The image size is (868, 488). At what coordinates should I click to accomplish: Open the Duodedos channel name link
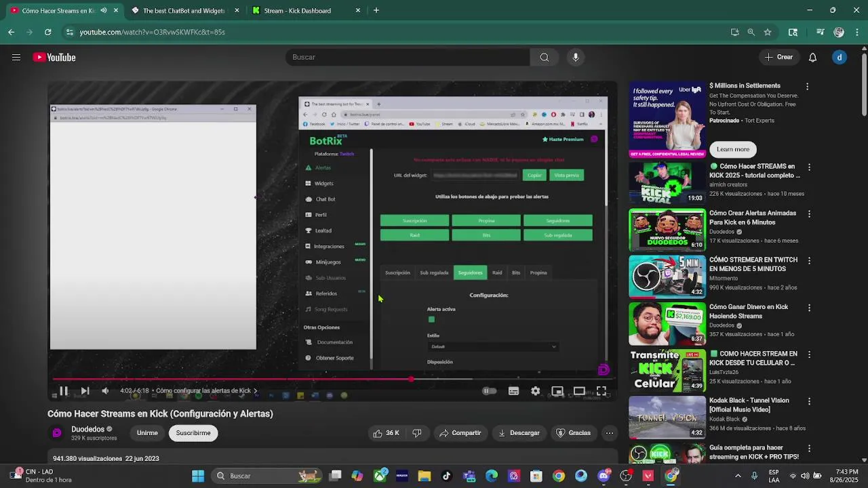(88, 429)
